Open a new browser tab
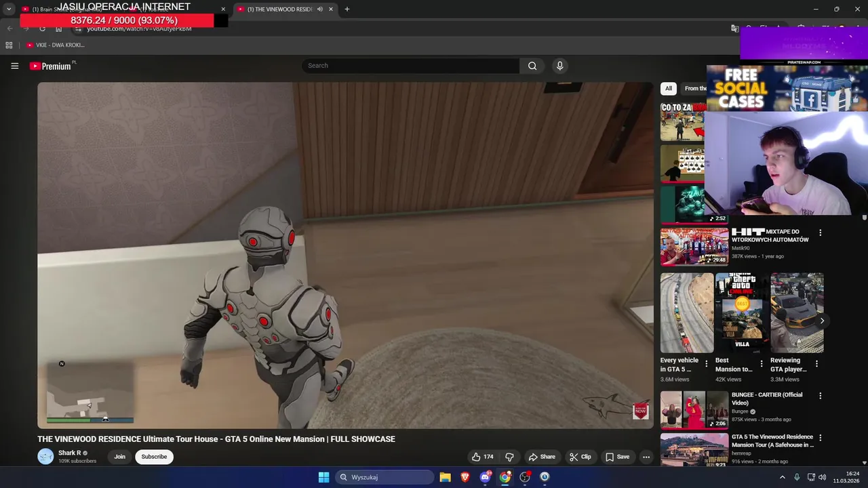Viewport: 868px width, 488px height. click(347, 9)
